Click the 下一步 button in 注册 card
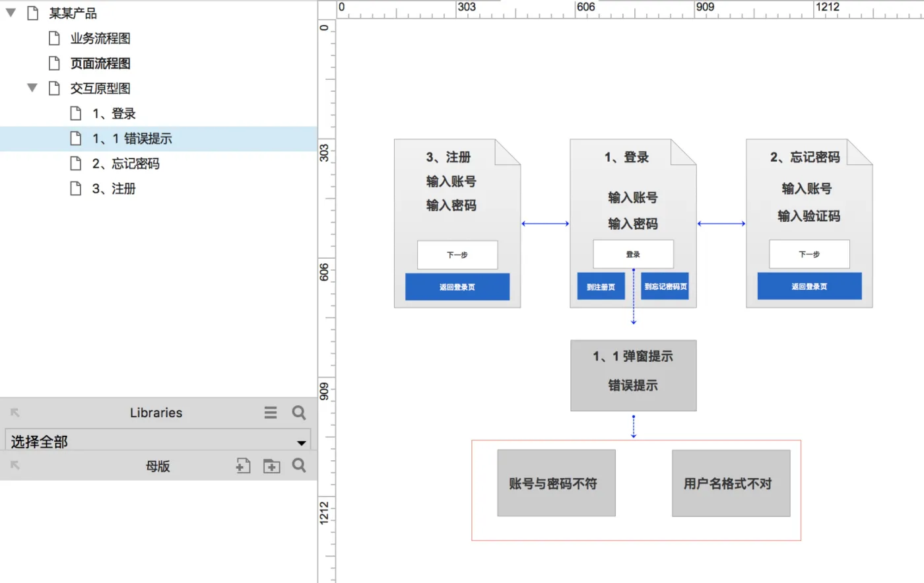This screenshot has width=924, height=583. 457,255
